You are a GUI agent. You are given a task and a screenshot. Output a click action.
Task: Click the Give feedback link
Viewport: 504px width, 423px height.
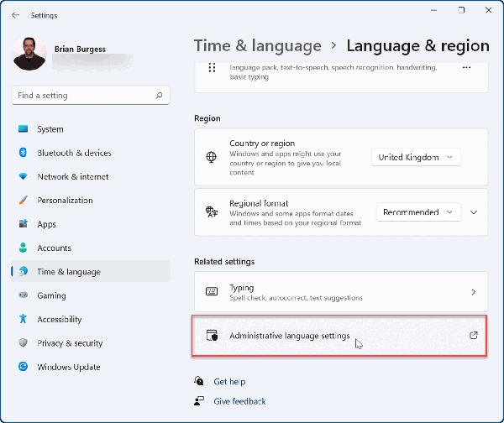[239, 401]
